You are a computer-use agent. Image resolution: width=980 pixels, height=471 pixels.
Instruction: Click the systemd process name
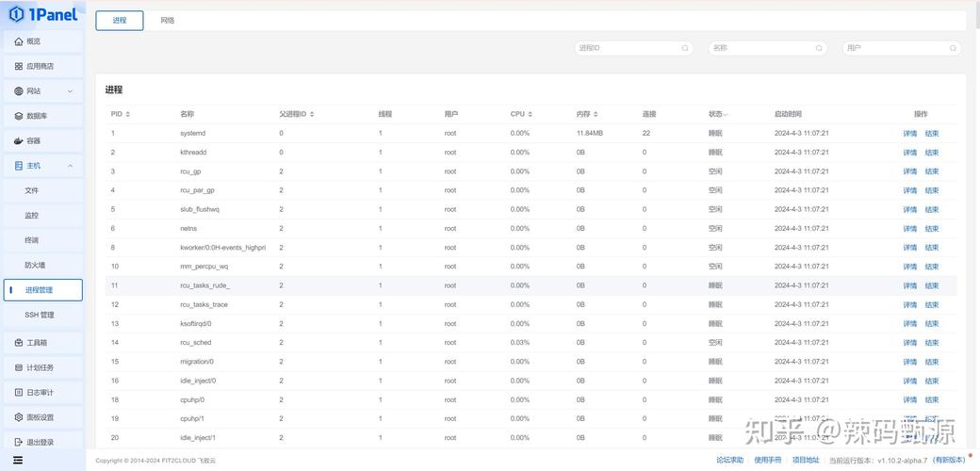tap(192, 133)
